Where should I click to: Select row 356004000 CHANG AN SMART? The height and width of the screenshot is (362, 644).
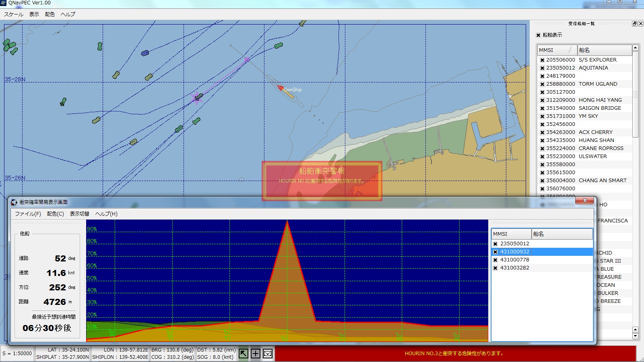pos(585,181)
